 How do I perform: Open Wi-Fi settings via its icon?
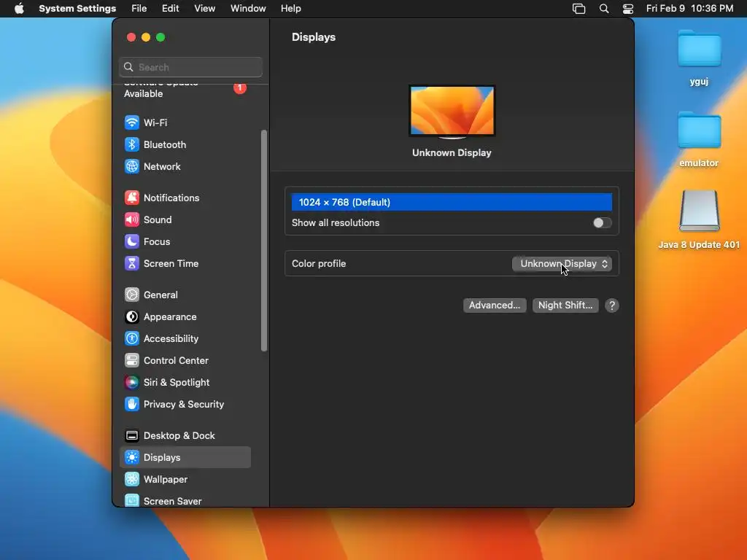click(132, 122)
